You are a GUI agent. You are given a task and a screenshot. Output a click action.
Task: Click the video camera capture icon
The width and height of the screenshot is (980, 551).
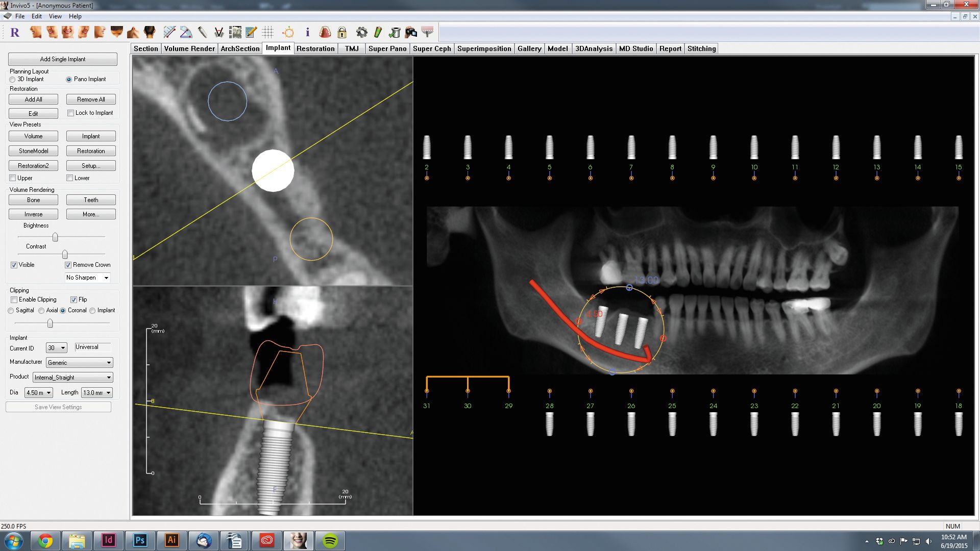coord(411,33)
